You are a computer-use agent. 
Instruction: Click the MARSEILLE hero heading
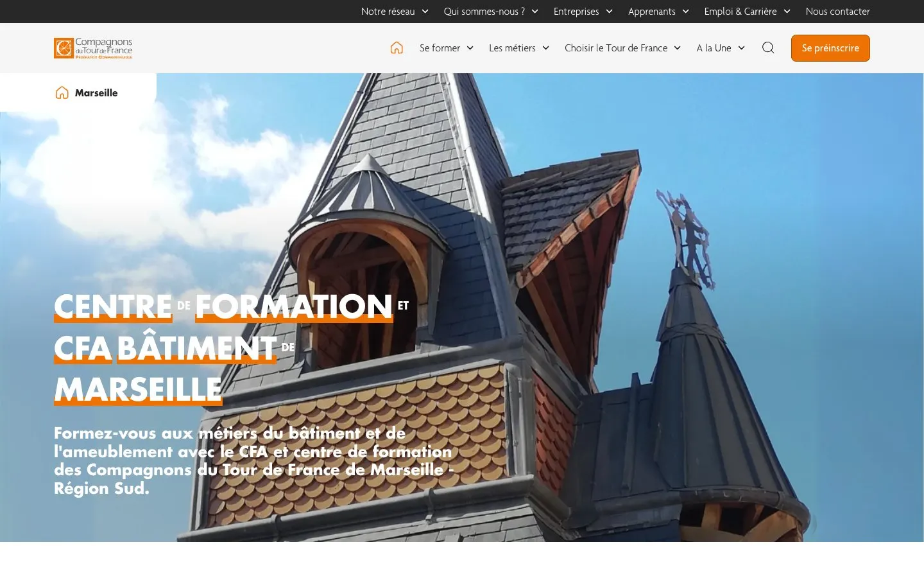[138, 389]
